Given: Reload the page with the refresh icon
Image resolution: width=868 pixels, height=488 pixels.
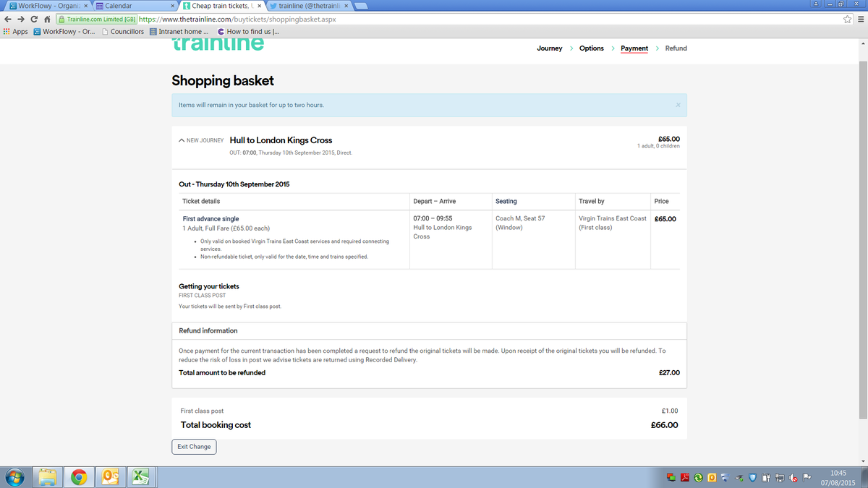Looking at the screenshot, I should point(34,20).
